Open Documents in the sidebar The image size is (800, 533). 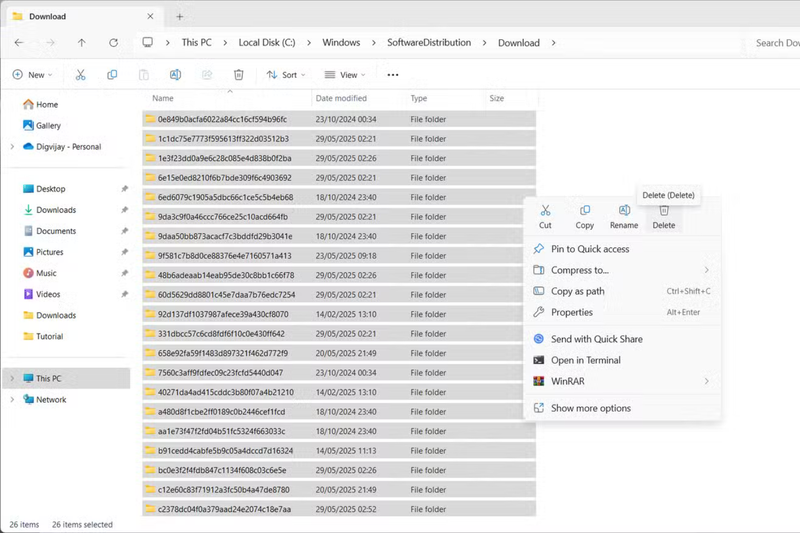pyautogui.click(x=56, y=231)
